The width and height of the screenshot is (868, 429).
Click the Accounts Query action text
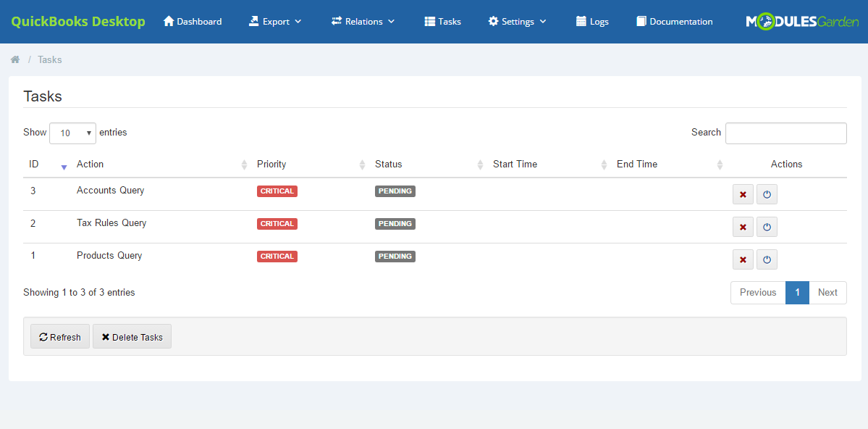click(110, 190)
